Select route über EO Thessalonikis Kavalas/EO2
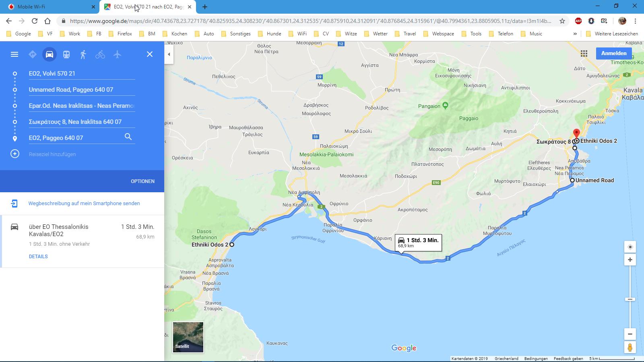The image size is (644, 362). pos(82,242)
